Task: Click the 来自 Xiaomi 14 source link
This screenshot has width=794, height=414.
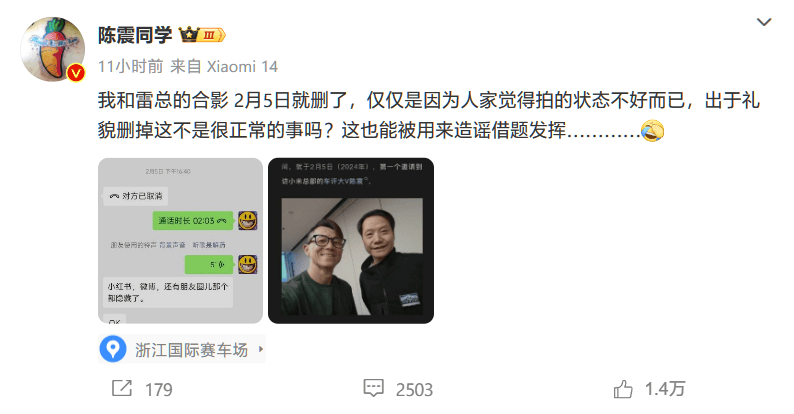Action: (x=224, y=66)
